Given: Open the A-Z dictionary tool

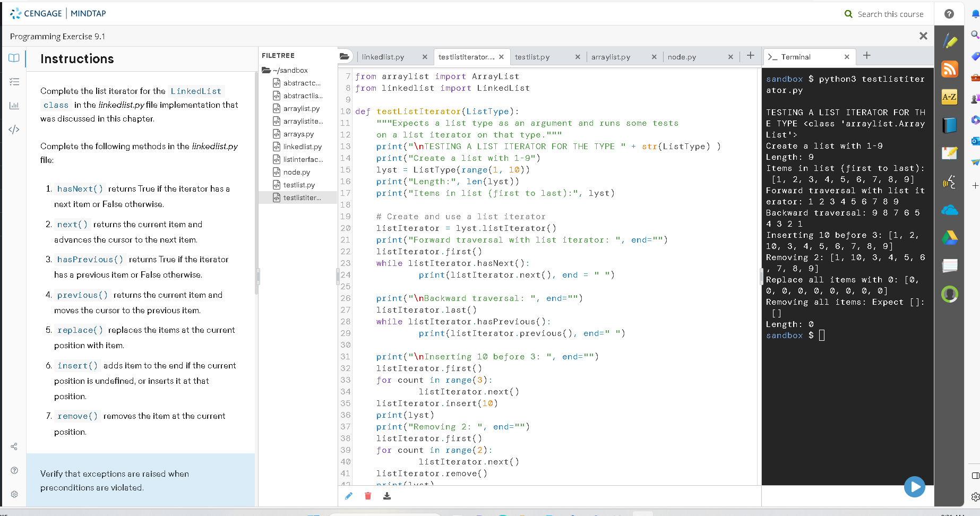Looking at the screenshot, I should [x=950, y=97].
